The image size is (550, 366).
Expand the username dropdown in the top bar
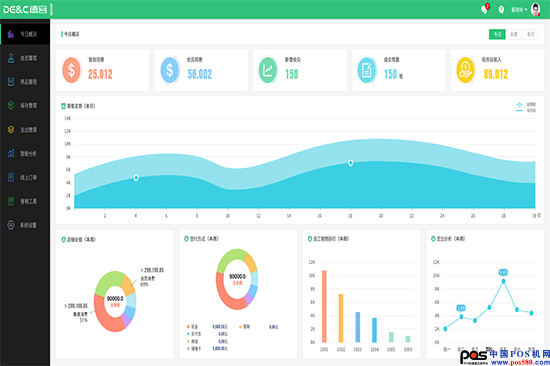pos(519,9)
